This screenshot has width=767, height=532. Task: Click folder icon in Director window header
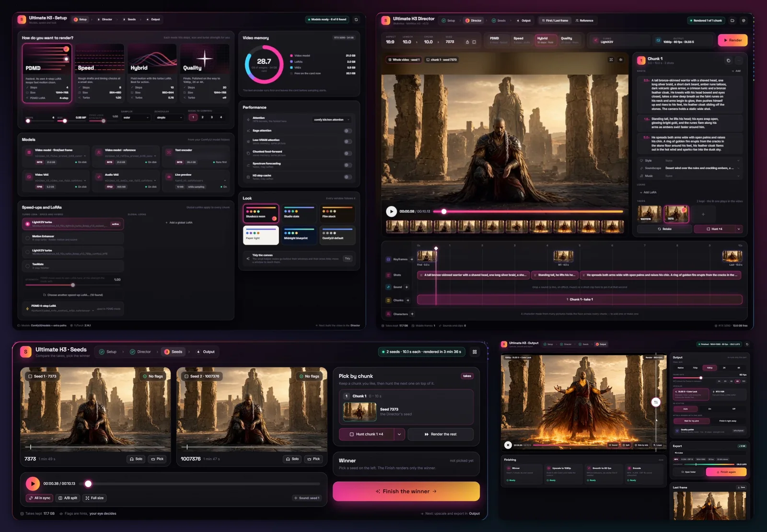pyautogui.click(x=732, y=21)
